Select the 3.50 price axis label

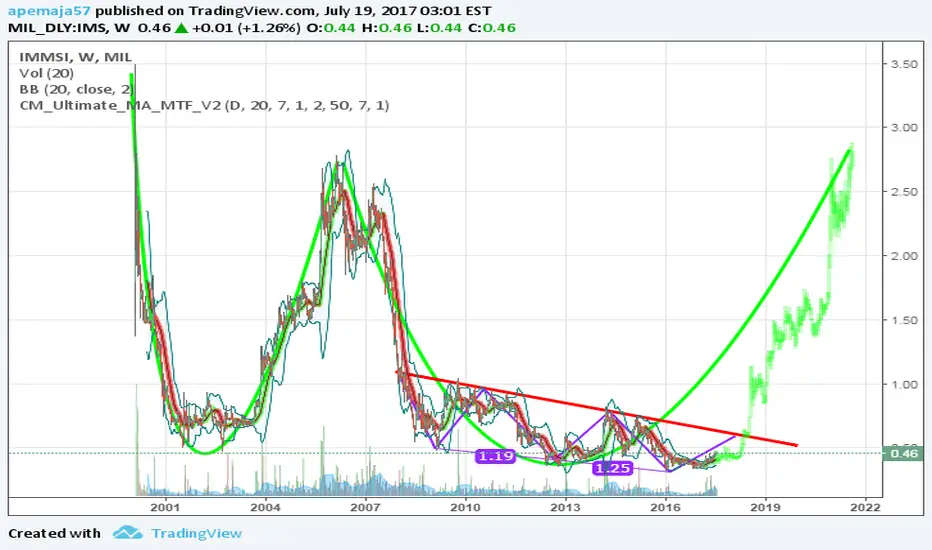pyautogui.click(x=904, y=64)
